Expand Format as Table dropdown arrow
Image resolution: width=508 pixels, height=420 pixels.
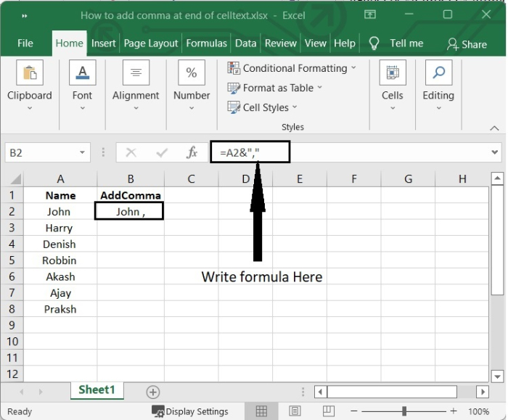(320, 87)
